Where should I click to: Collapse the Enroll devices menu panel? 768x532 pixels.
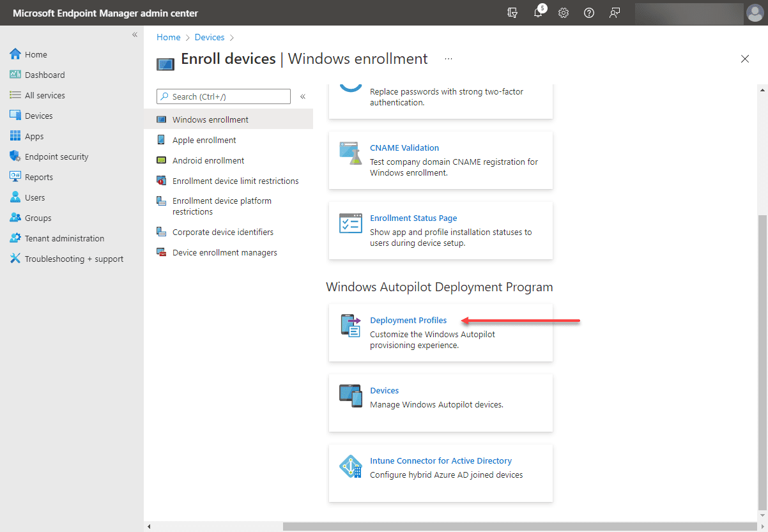302,98
